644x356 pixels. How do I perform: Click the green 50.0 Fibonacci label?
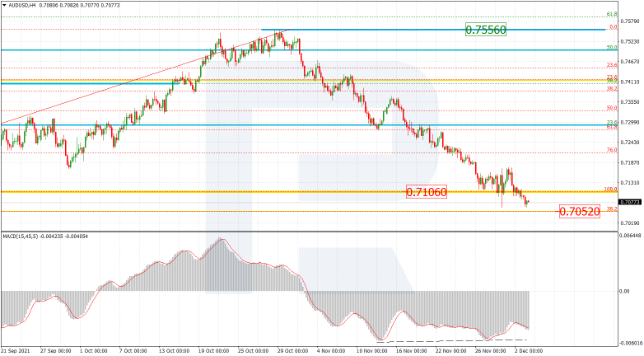tap(612, 48)
